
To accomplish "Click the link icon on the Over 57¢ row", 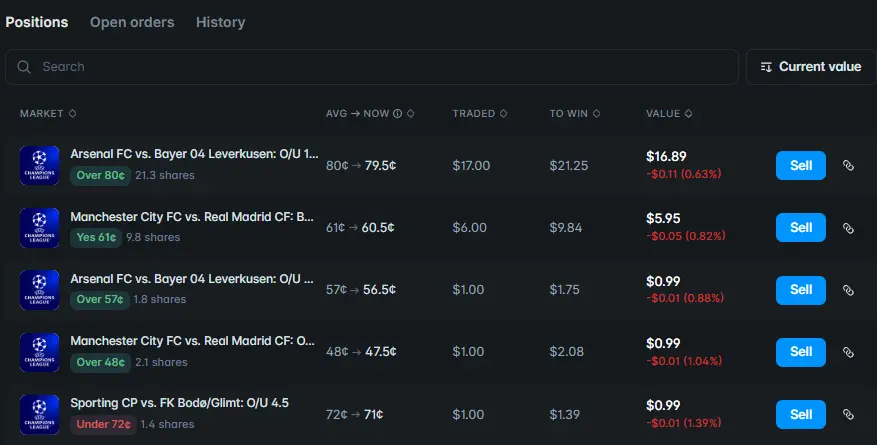I will (848, 290).
